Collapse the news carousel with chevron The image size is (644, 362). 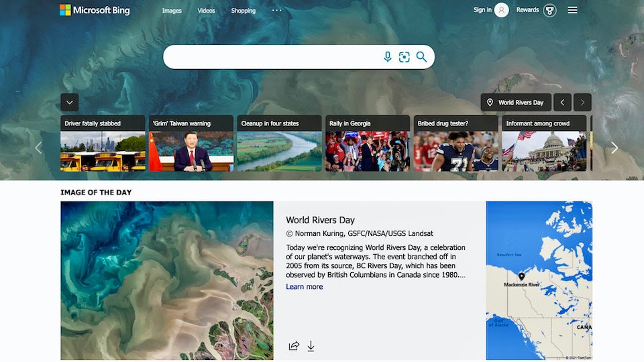(69, 103)
